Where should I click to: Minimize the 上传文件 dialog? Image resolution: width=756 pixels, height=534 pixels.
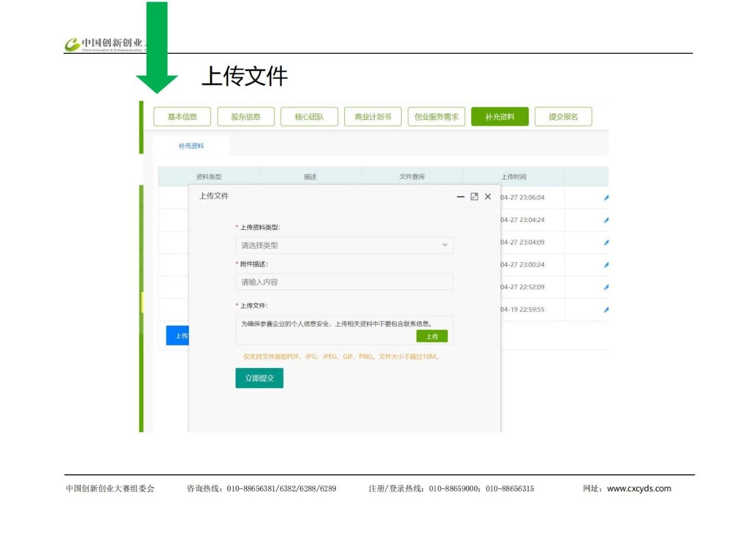tap(461, 197)
